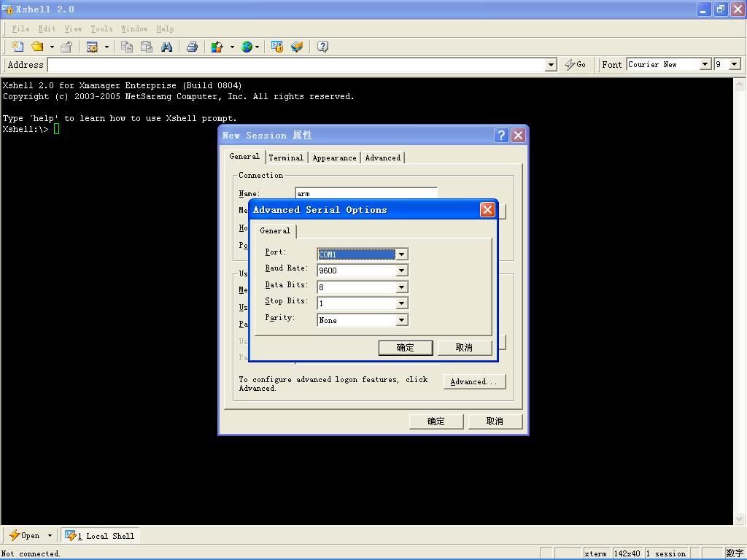Image resolution: width=747 pixels, height=560 pixels.
Task: Click the session Name input field
Action: (365, 193)
